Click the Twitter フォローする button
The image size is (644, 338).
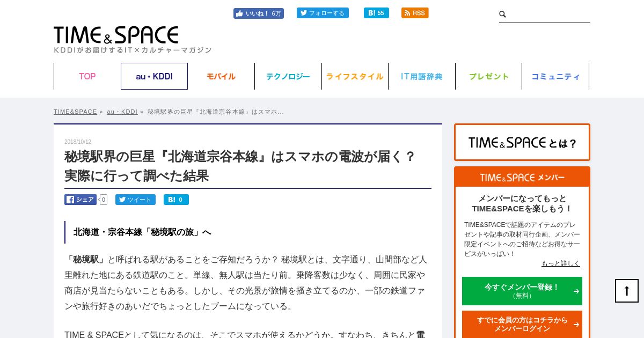point(323,13)
